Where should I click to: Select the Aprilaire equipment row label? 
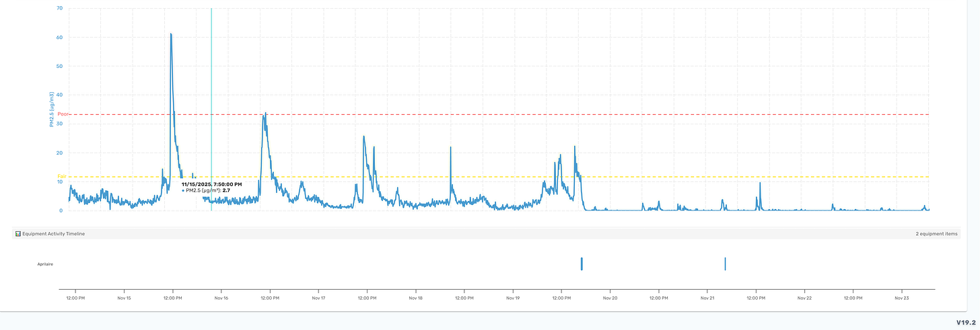click(x=45, y=264)
